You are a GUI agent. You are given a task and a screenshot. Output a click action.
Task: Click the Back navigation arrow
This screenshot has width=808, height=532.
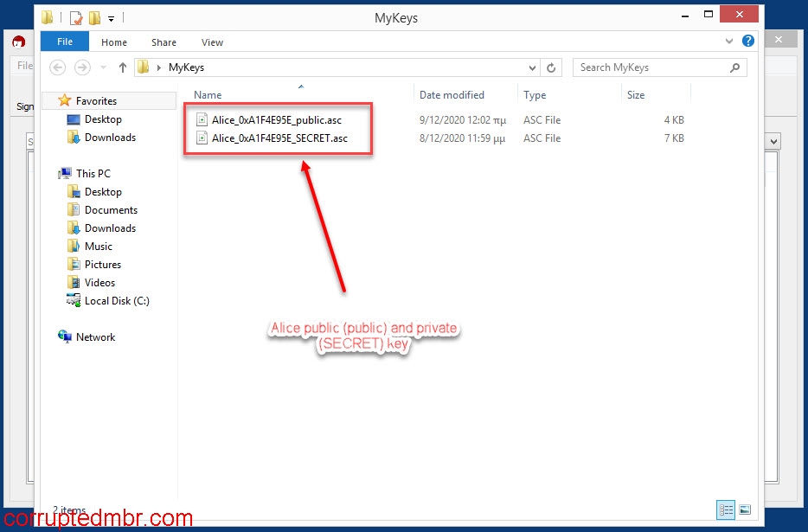point(57,67)
